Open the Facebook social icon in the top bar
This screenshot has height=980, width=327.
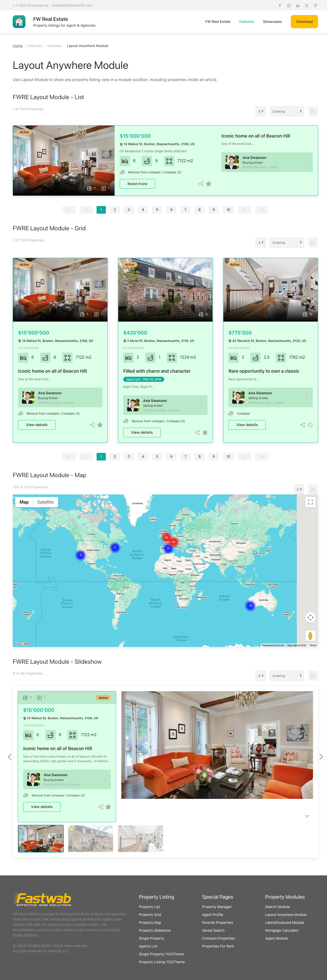[x=280, y=5]
